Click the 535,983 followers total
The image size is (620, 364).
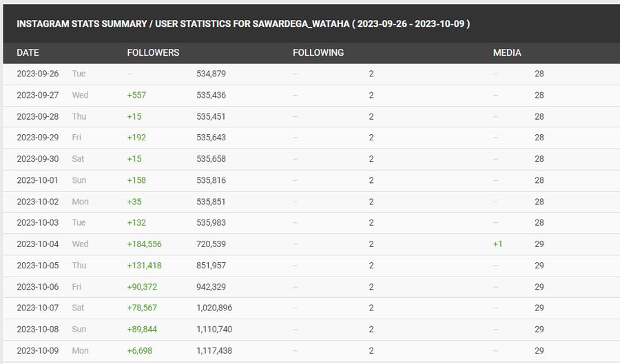211,222
